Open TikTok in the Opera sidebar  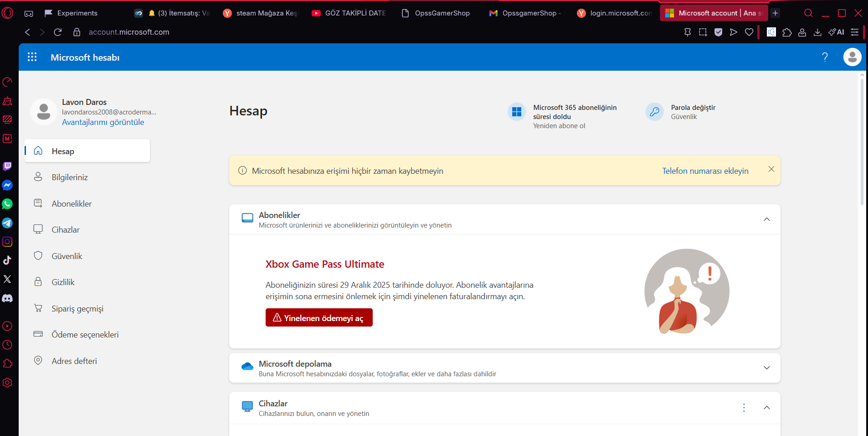7,260
